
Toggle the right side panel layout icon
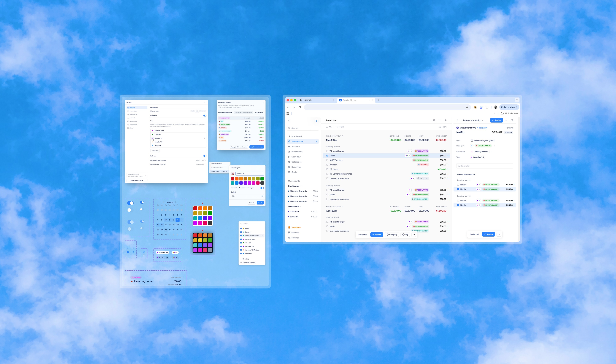coord(512,120)
